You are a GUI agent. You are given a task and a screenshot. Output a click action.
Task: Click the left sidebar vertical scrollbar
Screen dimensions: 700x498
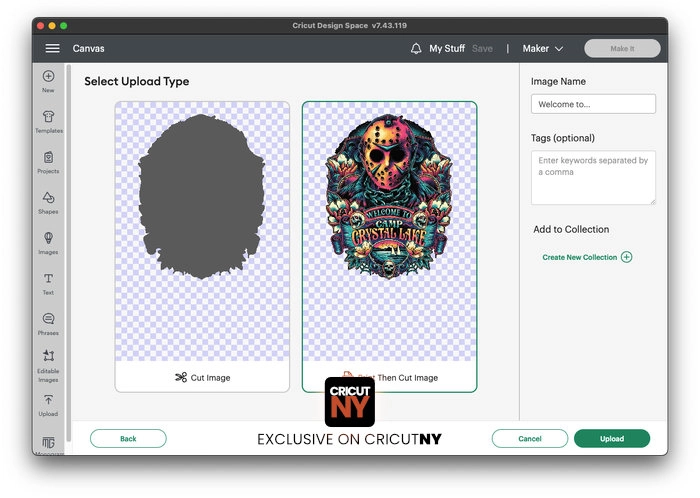69,252
